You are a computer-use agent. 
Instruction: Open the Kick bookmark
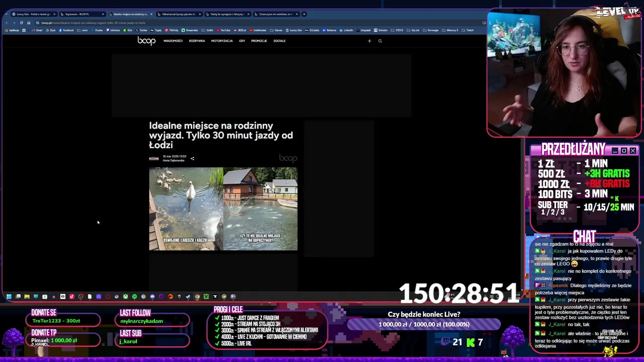tap(128, 30)
